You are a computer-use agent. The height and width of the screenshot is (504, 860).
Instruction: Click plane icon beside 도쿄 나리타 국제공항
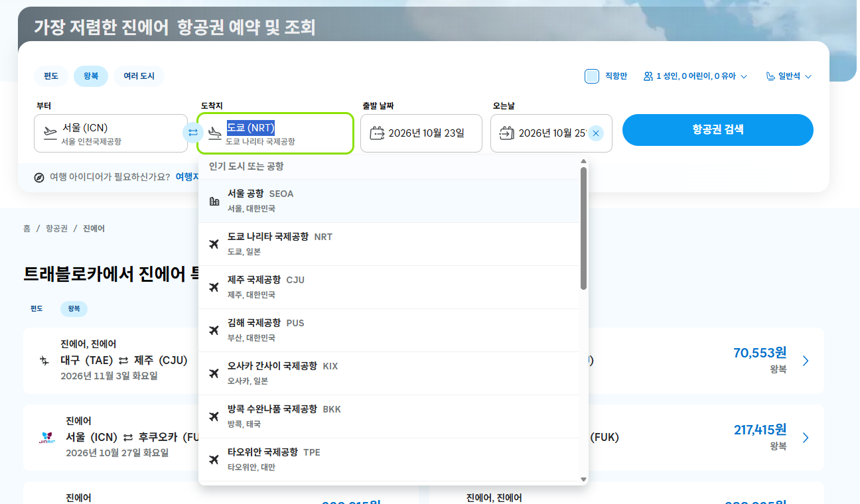tap(214, 244)
